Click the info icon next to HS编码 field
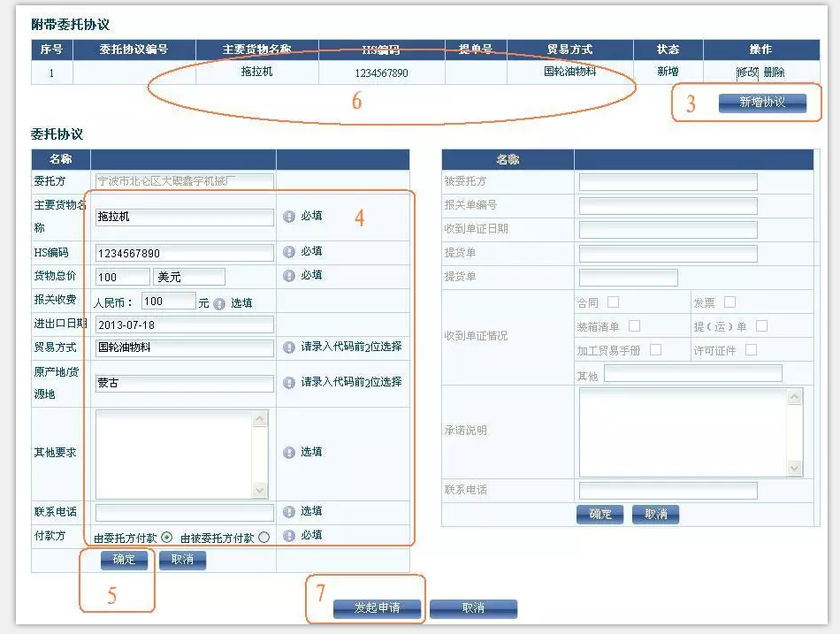The width and height of the screenshot is (840, 634). point(288,252)
